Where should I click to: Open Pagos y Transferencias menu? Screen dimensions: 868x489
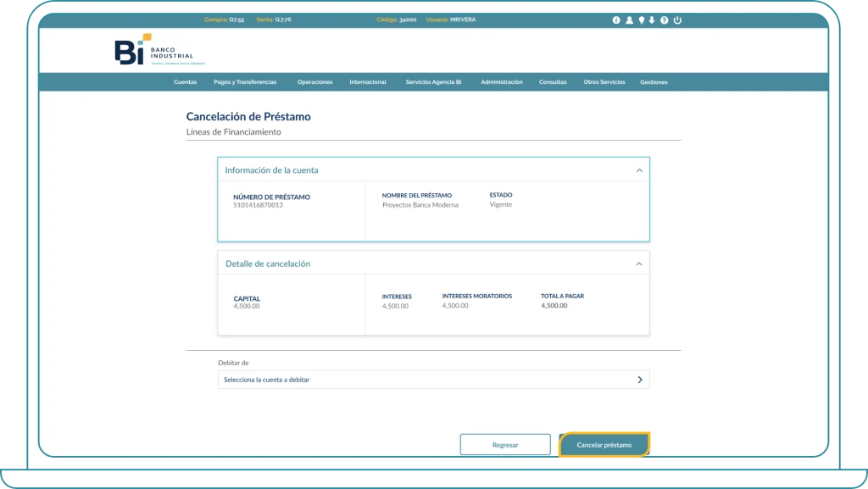point(245,82)
